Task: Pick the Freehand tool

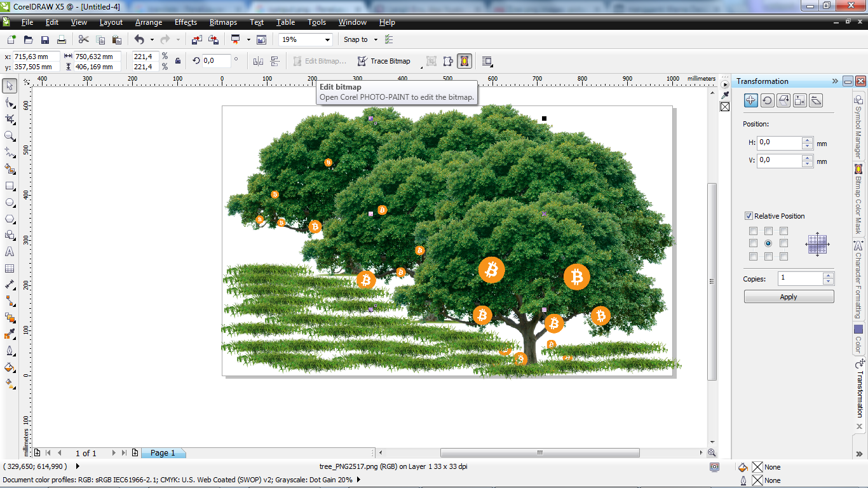Action: [10, 152]
